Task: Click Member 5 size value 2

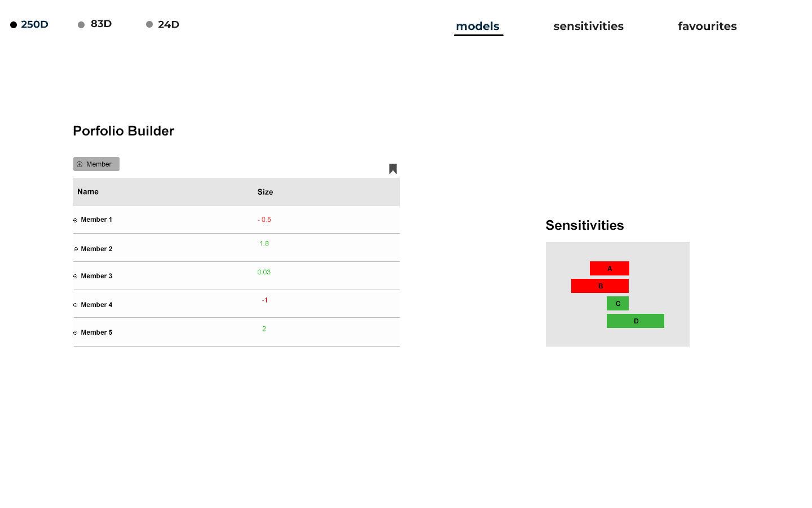Action: tap(264, 329)
